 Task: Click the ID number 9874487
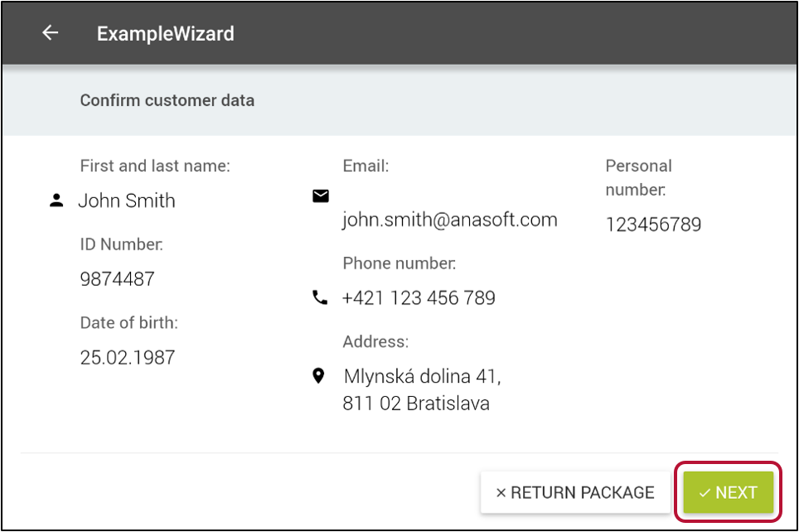tap(117, 279)
